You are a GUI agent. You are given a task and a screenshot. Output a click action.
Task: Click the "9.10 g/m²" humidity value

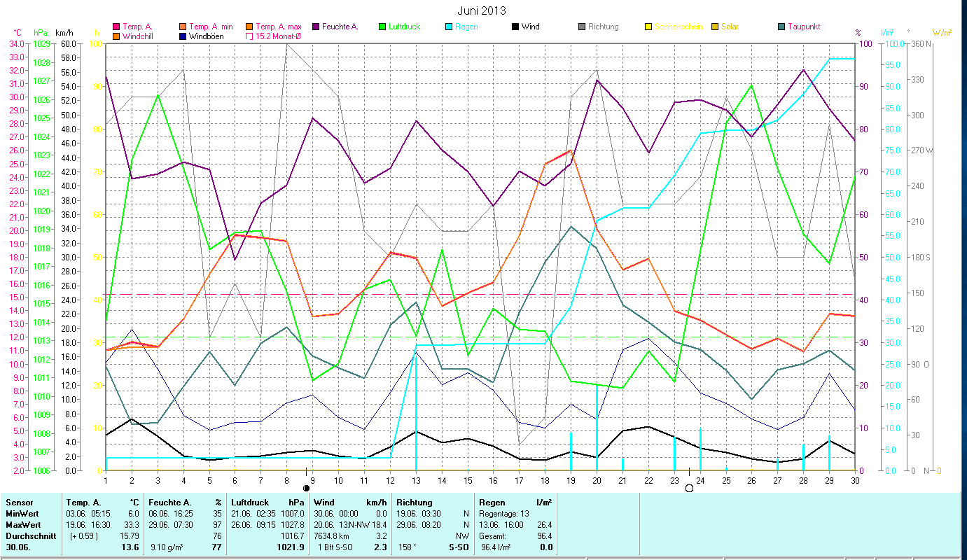(167, 547)
